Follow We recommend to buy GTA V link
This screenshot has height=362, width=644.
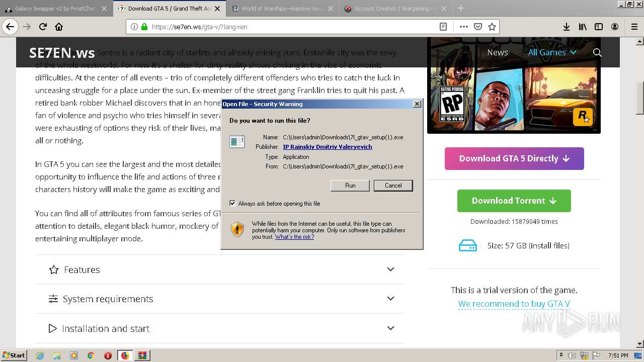(514, 304)
